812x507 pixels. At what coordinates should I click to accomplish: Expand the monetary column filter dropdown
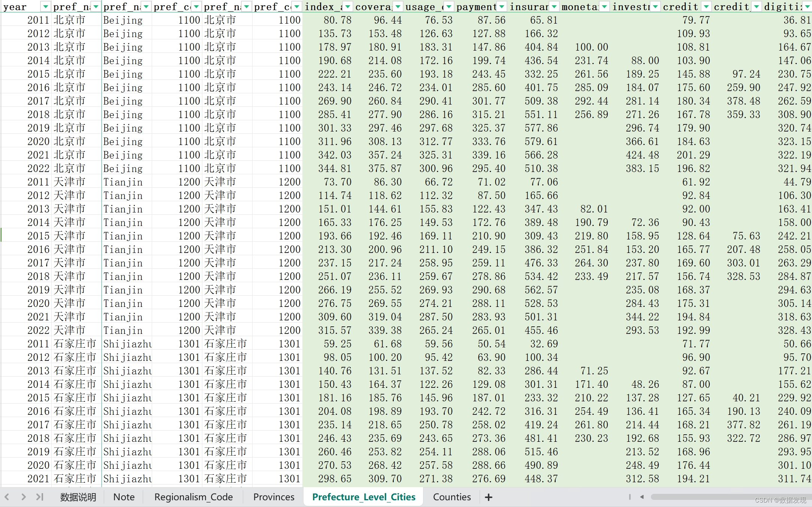click(604, 7)
